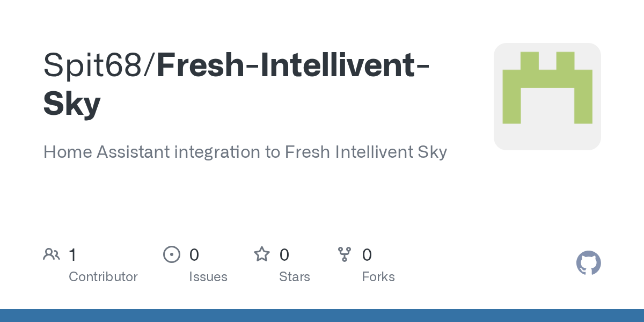The width and height of the screenshot is (644, 322).
Task: Click the issues circle icon
Action: pyautogui.click(x=172, y=254)
